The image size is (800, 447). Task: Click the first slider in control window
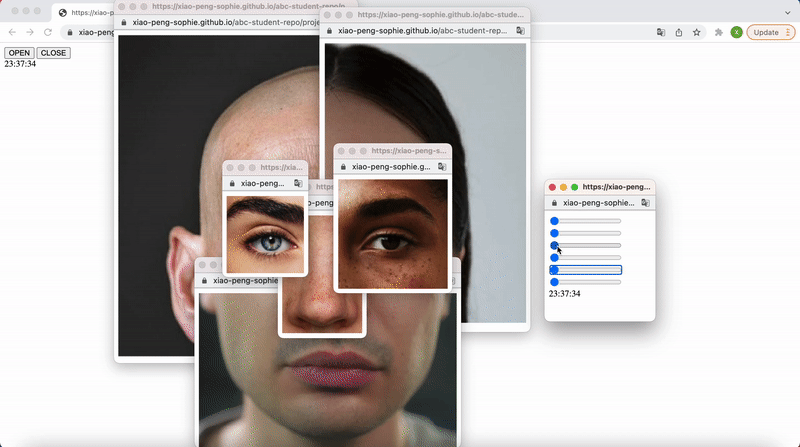585,221
